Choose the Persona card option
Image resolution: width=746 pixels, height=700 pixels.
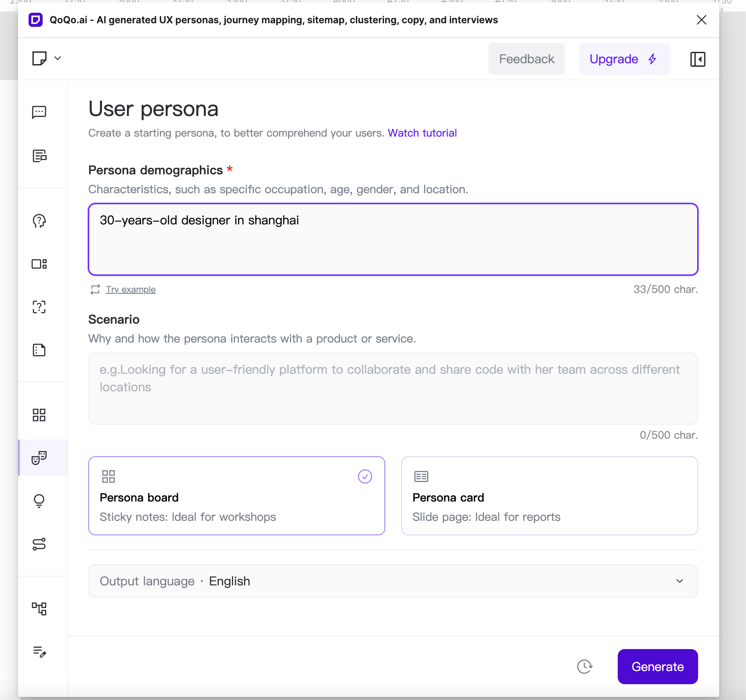pyautogui.click(x=549, y=496)
